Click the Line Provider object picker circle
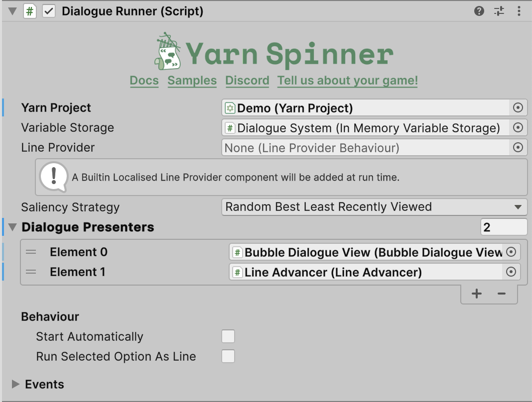This screenshot has width=532, height=402. coord(518,148)
